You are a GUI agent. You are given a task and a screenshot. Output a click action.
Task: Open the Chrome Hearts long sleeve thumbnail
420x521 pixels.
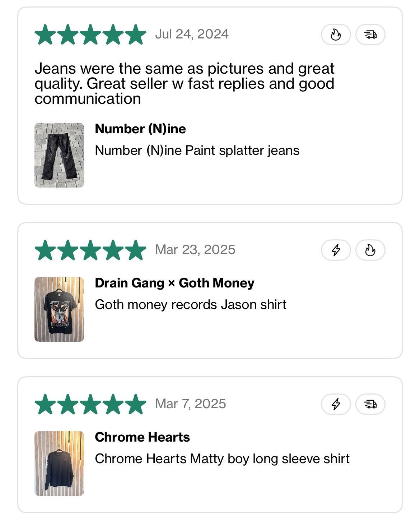pos(59,464)
